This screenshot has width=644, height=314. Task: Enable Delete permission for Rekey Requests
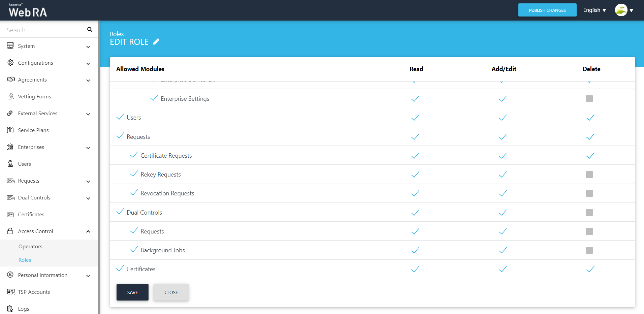click(x=589, y=175)
